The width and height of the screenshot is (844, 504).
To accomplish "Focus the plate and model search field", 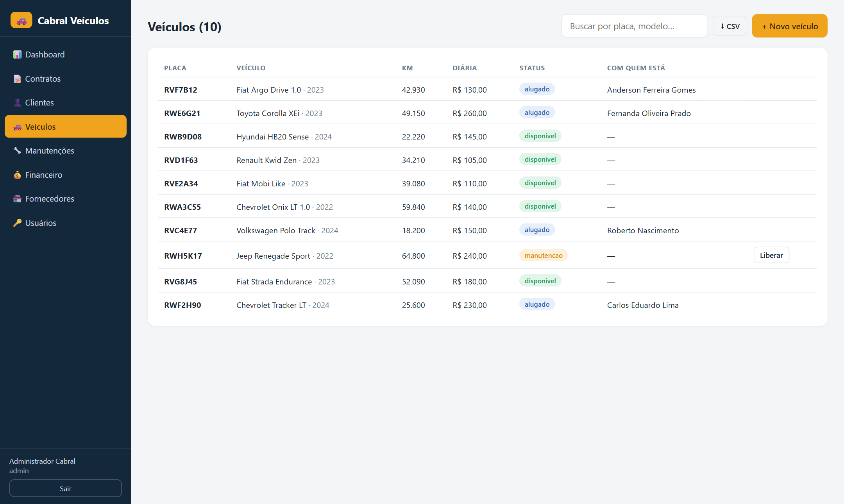I will coord(635,26).
